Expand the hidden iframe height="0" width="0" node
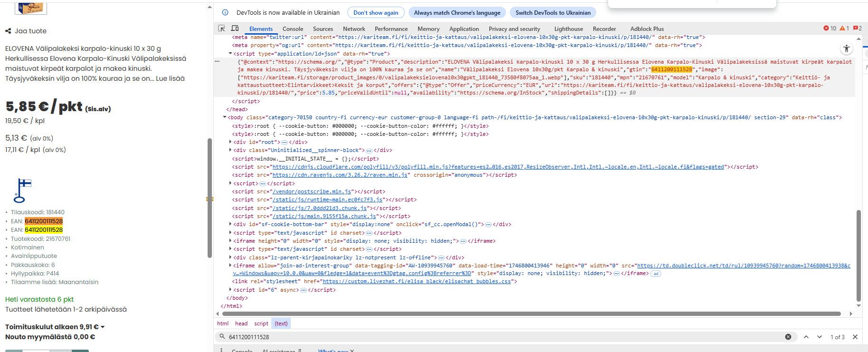Screen dimensions: 868x352 (x=230, y=241)
